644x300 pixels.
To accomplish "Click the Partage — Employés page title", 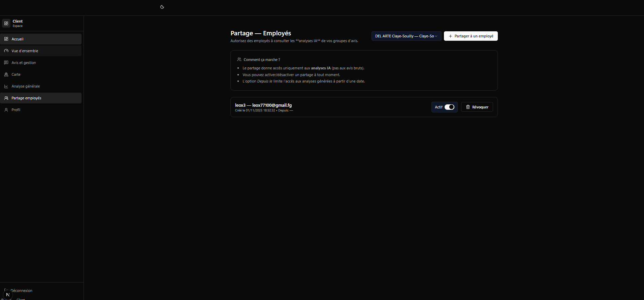I will 261,33.
